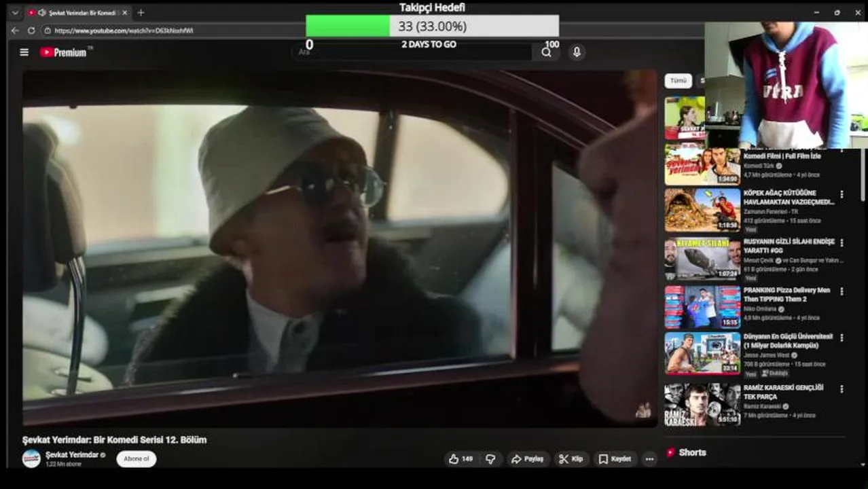
Task: Click the Takipçi Hedefi progress bar
Action: (432, 26)
